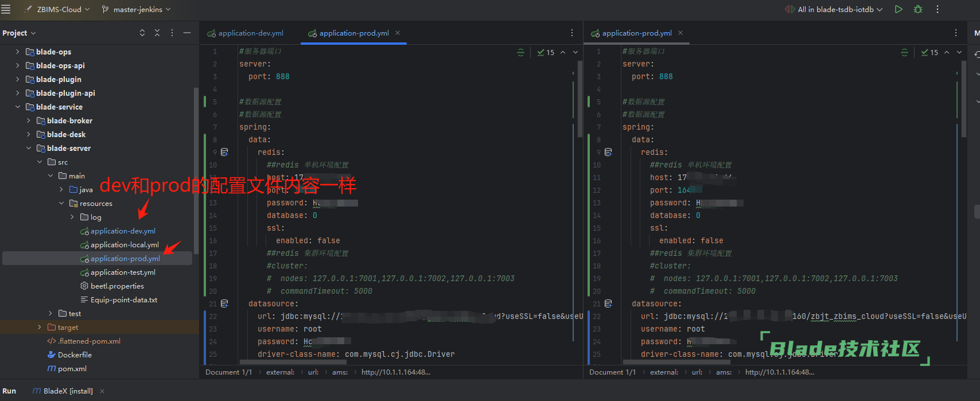Viewport: 980px width, 401px height.
Task: Hide the Project tool window
Action: pyautogui.click(x=187, y=33)
